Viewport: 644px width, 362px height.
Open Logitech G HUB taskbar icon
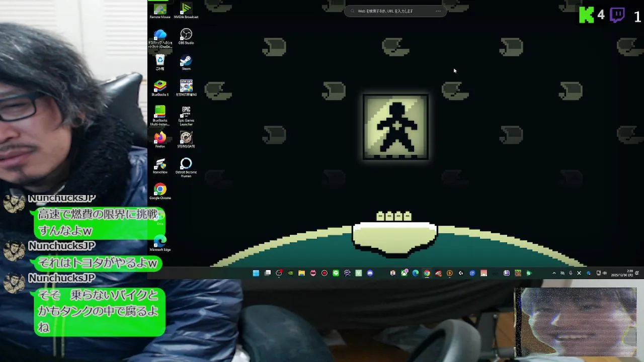click(461, 273)
